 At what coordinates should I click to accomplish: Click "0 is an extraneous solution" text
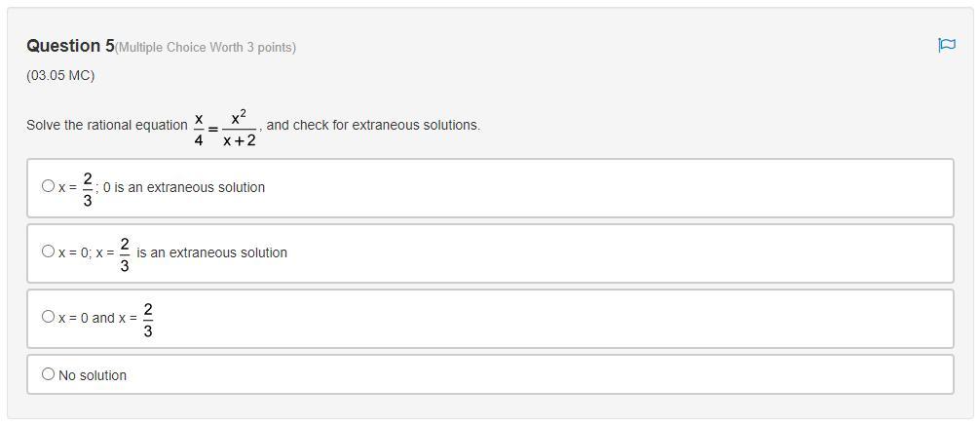(x=184, y=187)
